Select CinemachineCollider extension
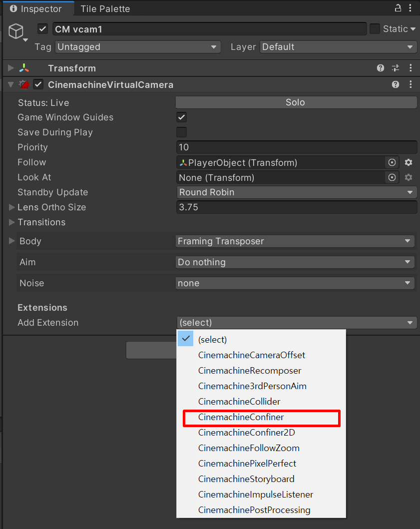Viewport: 420px width, 529px height. click(262, 402)
